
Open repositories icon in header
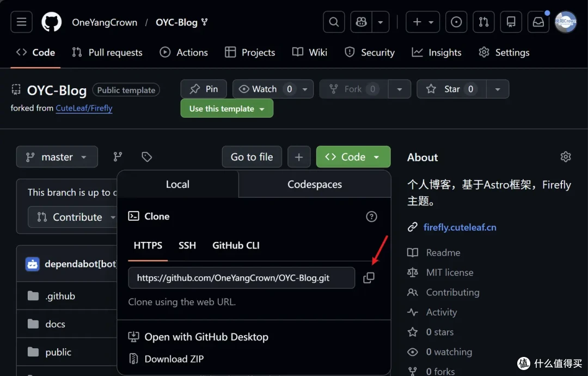click(511, 22)
